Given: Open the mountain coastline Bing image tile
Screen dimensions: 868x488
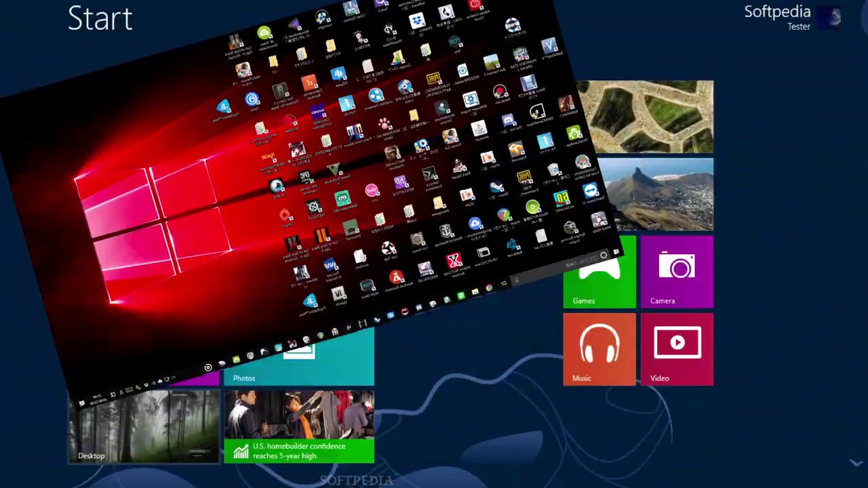Looking at the screenshot, I should coord(654,195).
